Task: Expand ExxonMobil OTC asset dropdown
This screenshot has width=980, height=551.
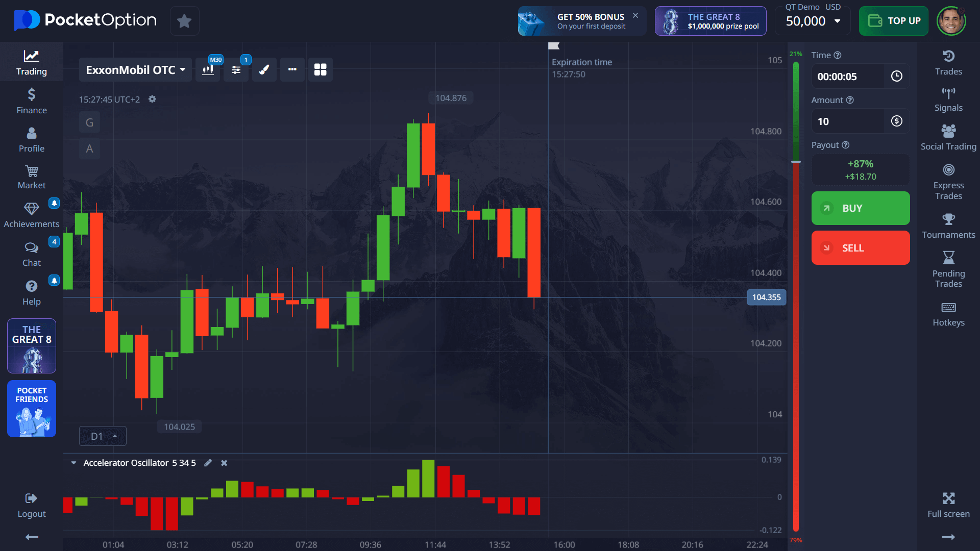Action: tap(135, 70)
